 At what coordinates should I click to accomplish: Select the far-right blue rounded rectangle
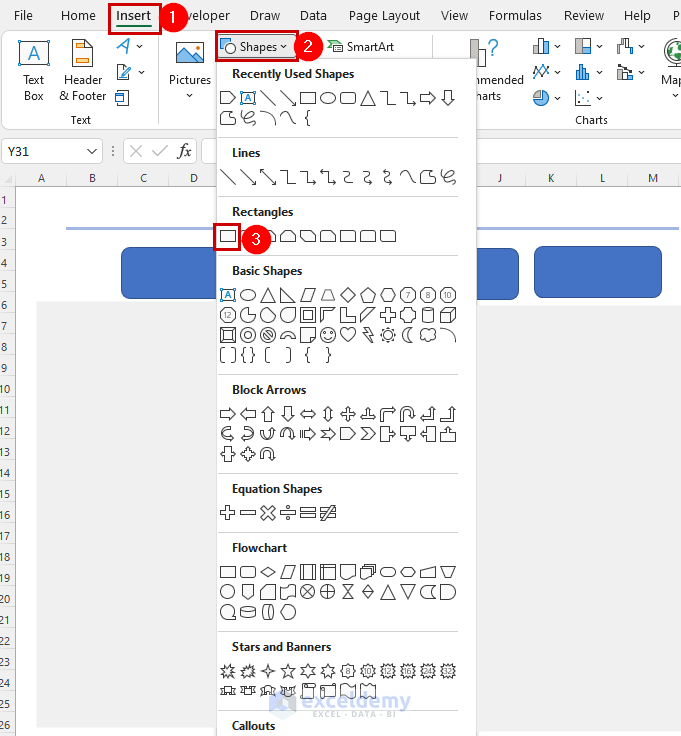point(598,272)
